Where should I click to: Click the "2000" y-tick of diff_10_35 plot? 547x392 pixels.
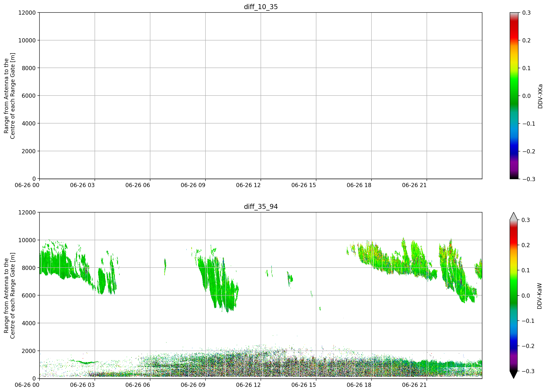[29, 151]
